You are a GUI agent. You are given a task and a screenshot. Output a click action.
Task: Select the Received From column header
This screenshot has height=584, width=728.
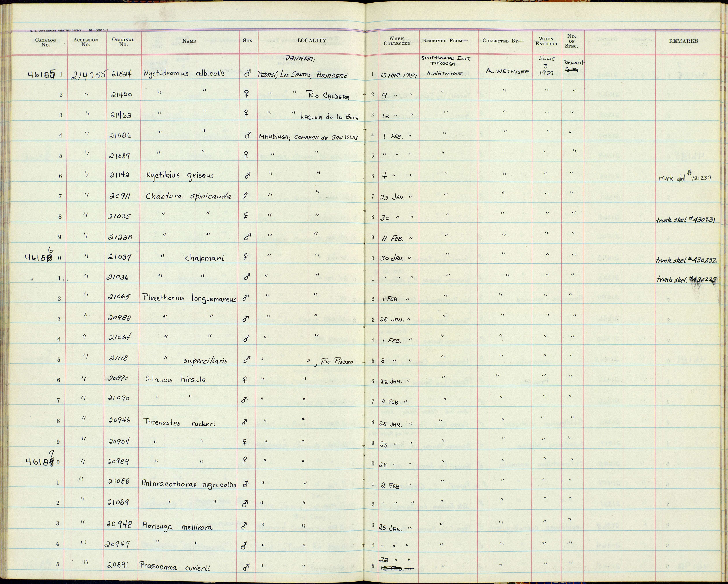coord(445,41)
